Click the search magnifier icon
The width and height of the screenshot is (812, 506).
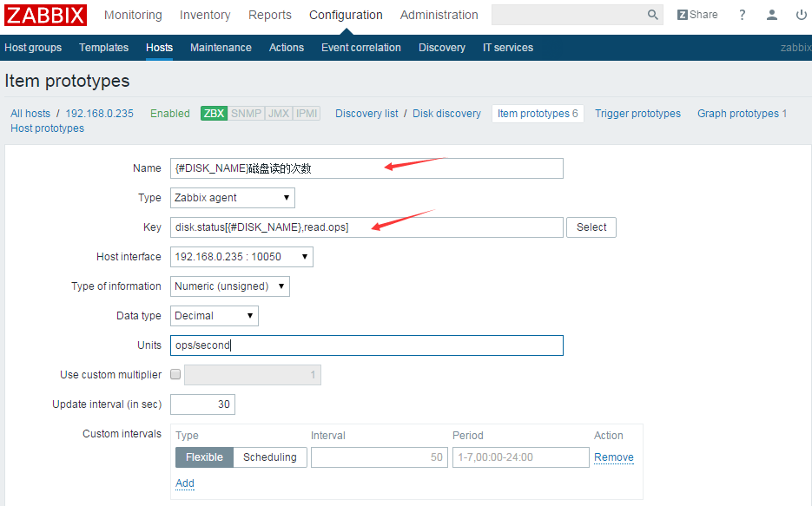652,15
